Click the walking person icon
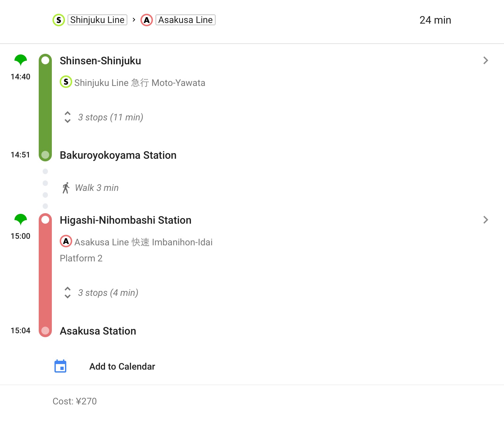504x428 pixels. tap(66, 188)
